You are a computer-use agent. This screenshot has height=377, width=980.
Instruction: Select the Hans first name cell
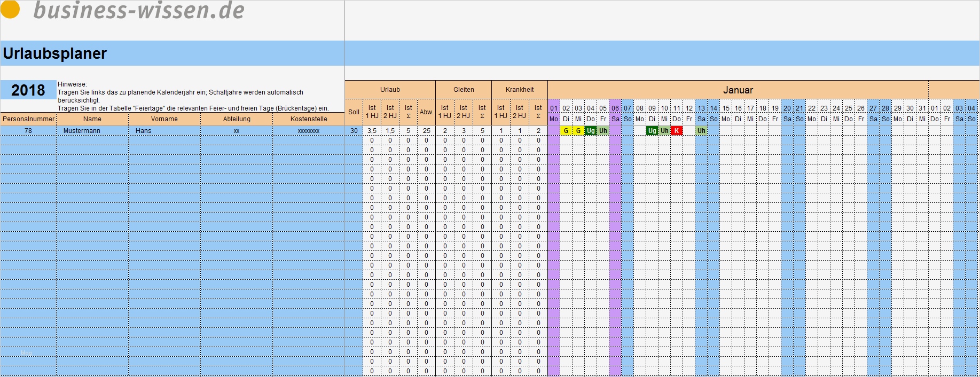164,131
